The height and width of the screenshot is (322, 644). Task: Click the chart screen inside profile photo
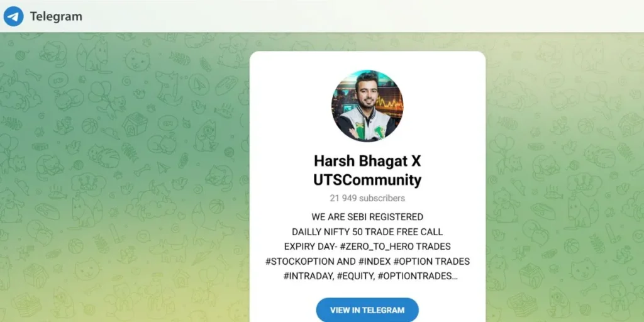click(x=389, y=102)
